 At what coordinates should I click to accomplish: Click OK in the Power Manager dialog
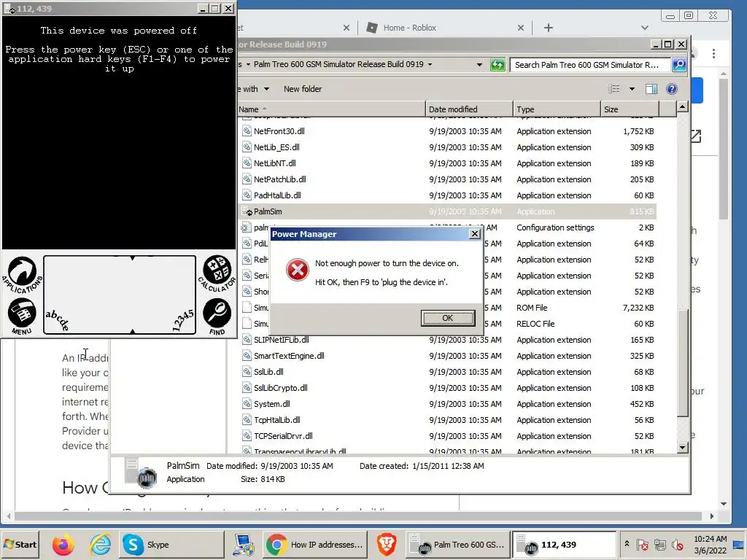point(447,318)
